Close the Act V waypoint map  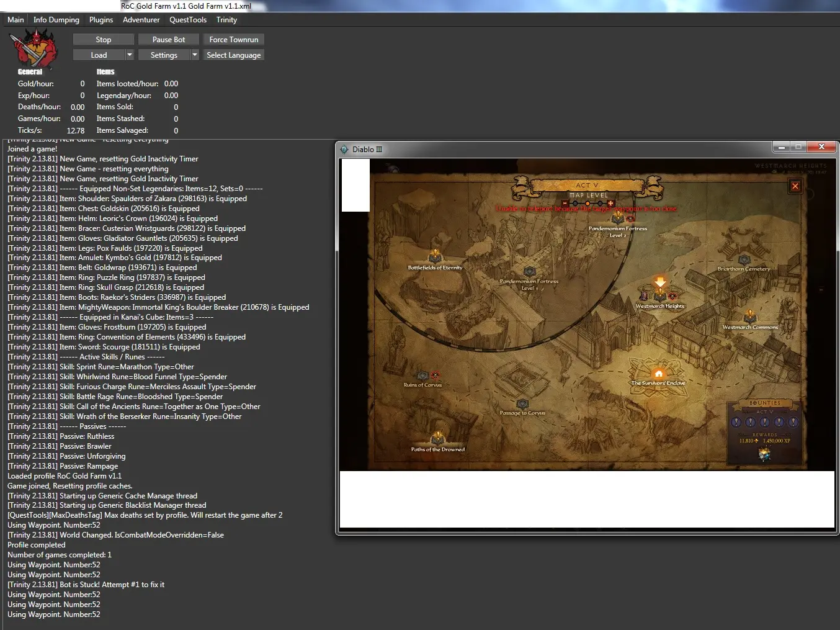click(795, 186)
